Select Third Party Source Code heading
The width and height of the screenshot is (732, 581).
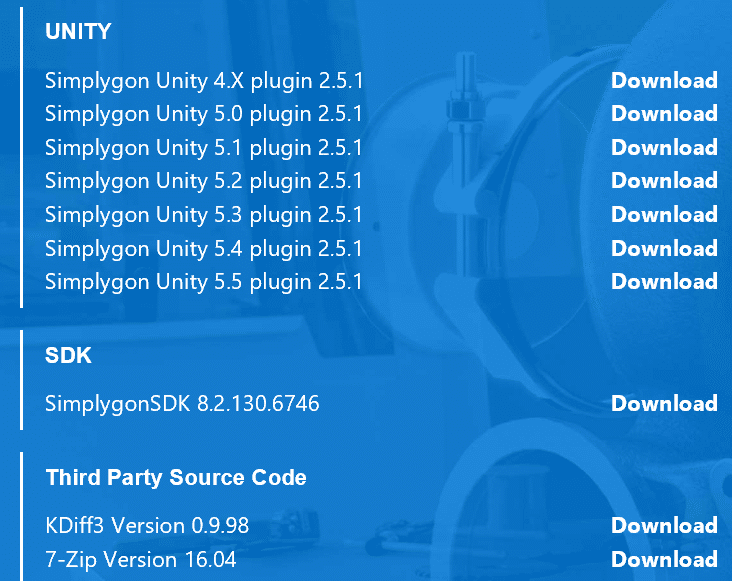[176, 478]
